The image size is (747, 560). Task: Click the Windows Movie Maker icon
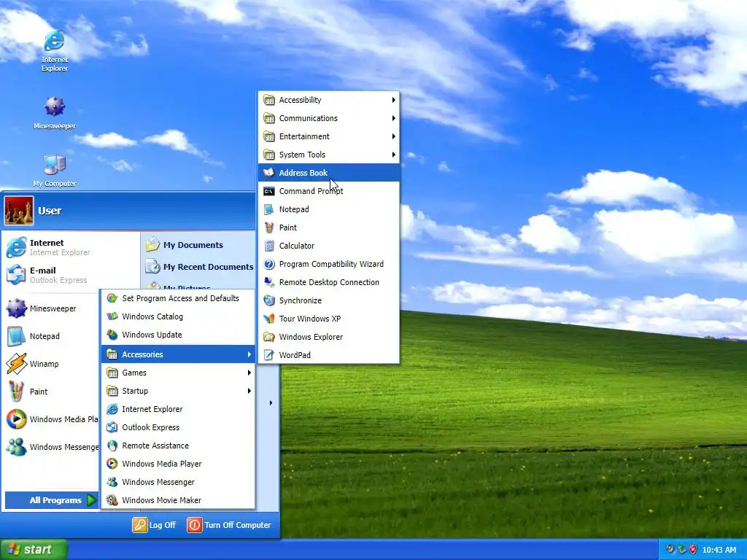(x=112, y=500)
